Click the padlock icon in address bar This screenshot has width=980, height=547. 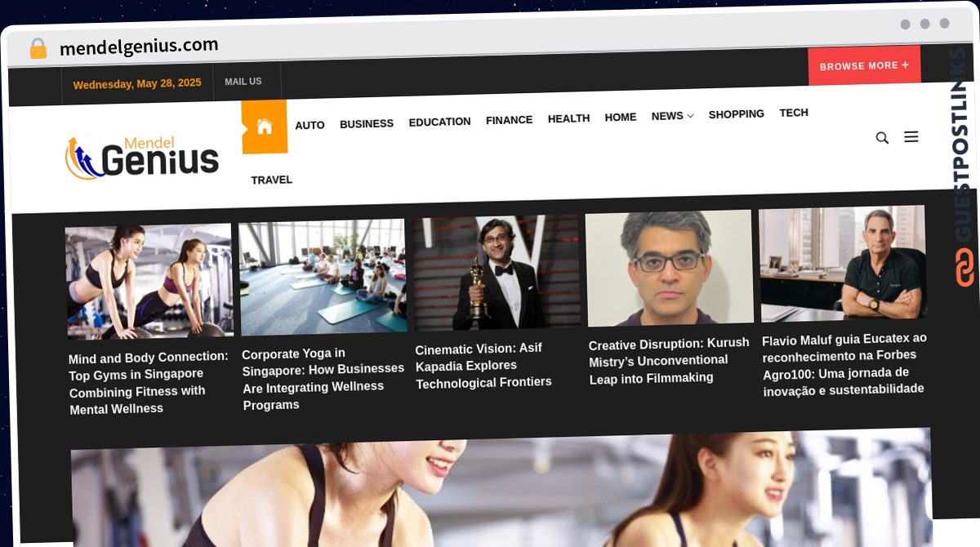point(38,49)
